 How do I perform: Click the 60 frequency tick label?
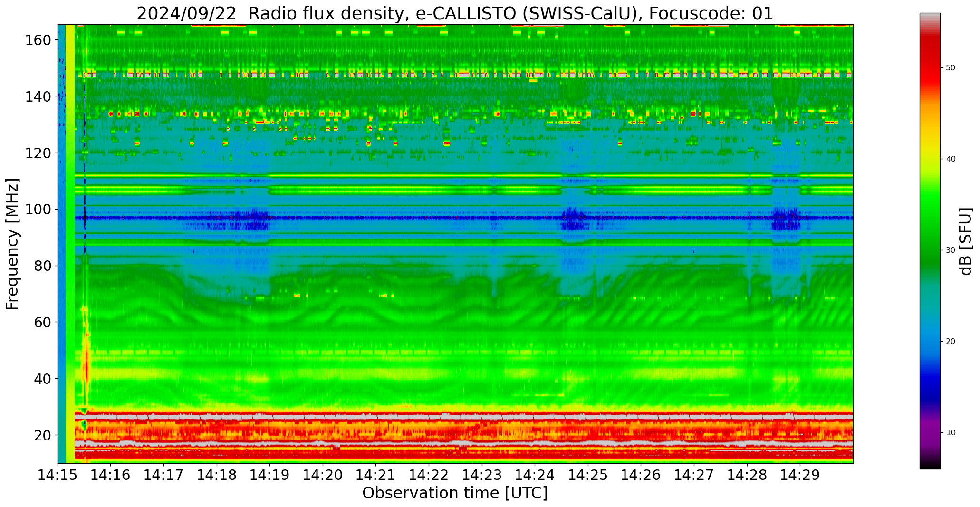click(42, 322)
